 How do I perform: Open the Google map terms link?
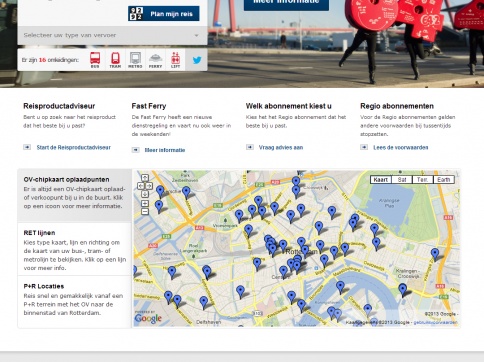pyautogui.click(x=435, y=322)
